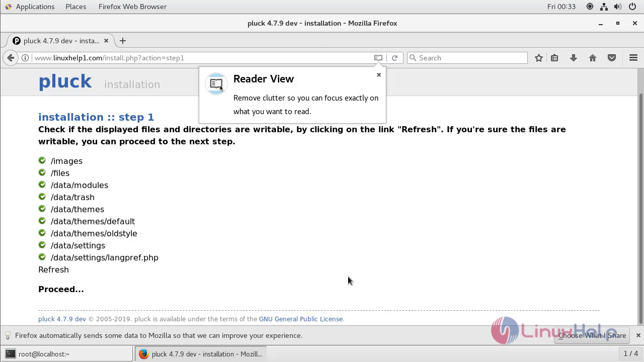Click the /data/themes/default text
The height and width of the screenshot is (362, 644).
pyautogui.click(x=93, y=221)
